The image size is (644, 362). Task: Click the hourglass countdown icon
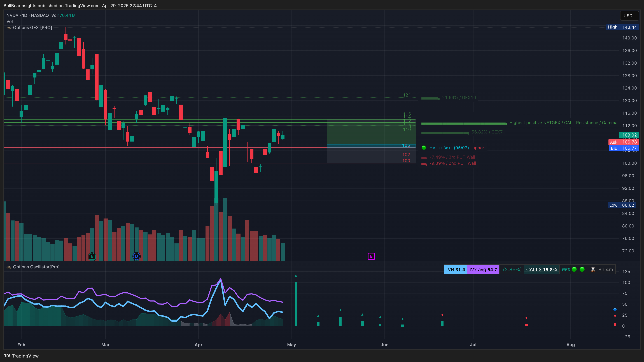(593, 270)
